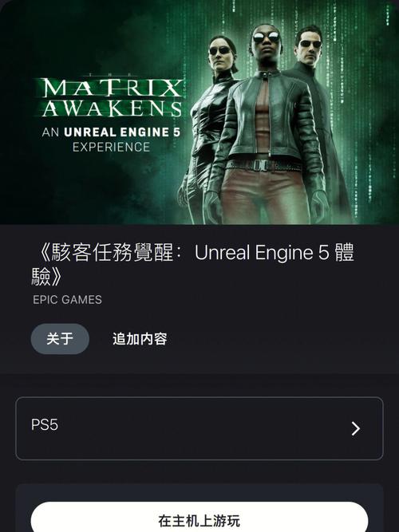Screen dimensions: 399x532
Task: Tap The Matrix Awakens logo artwork
Action: tap(111, 114)
